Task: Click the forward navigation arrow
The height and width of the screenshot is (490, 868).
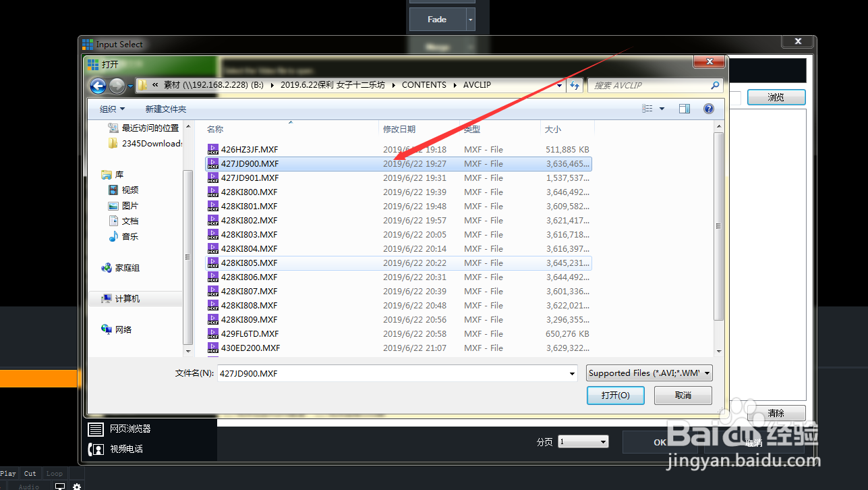Action: [117, 86]
